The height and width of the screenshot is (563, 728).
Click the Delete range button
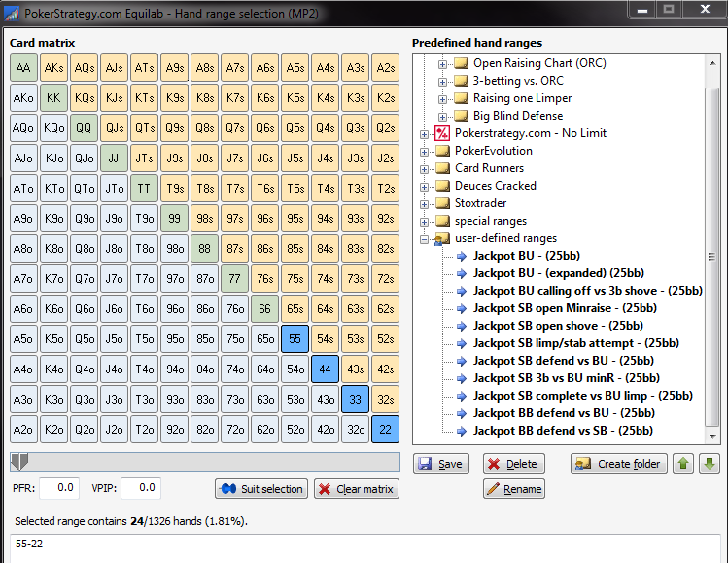tap(514, 464)
